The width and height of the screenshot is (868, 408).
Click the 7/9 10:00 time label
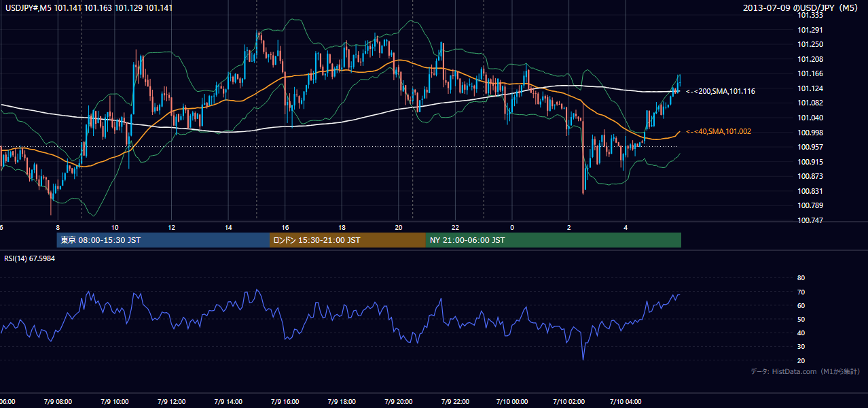click(x=115, y=401)
